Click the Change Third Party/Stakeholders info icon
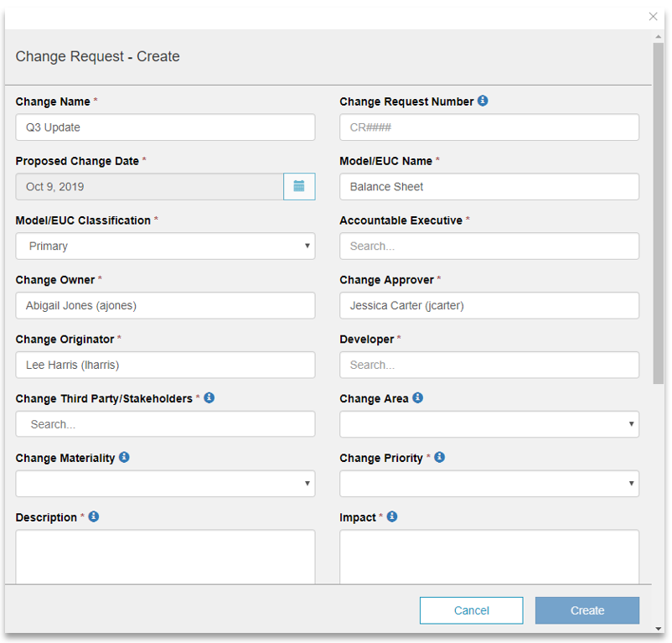The height and width of the screenshot is (643, 672). tap(210, 398)
